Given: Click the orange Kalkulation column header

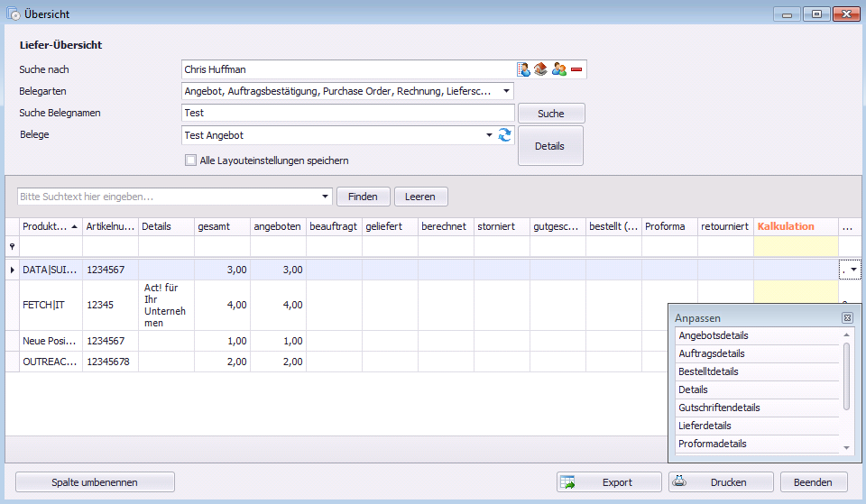Looking at the screenshot, I should pos(796,226).
